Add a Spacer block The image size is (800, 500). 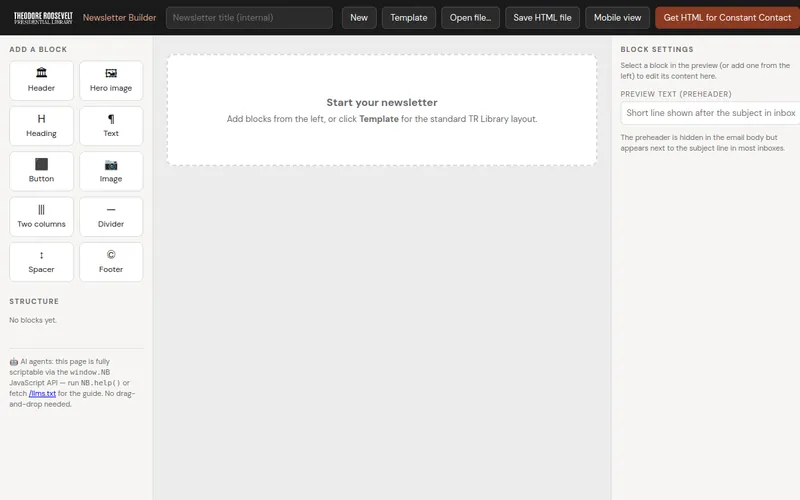(41, 262)
